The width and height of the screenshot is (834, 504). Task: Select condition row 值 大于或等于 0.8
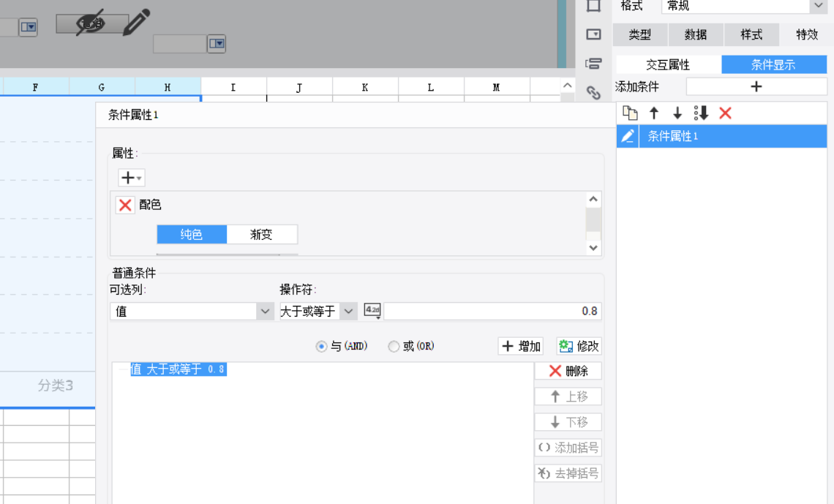[x=179, y=369]
